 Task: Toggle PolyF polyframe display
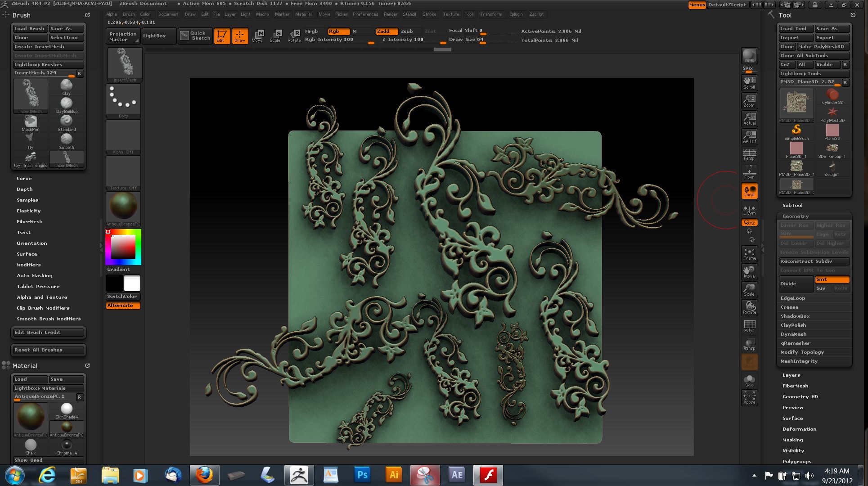click(749, 326)
